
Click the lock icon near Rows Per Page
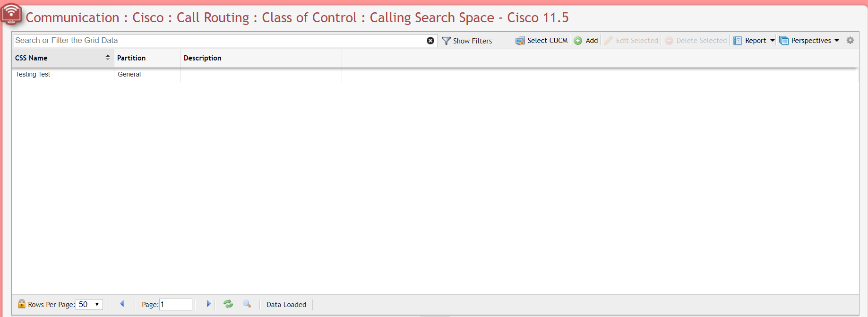click(22, 304)
